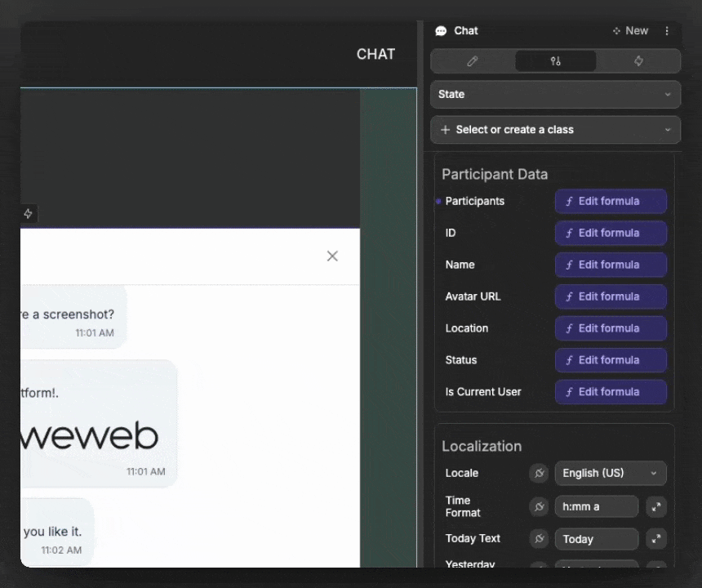Open the three-dot more options menu
Image resolution: width=702 pixels, height=588 pixels.
[x=667, y=31]
